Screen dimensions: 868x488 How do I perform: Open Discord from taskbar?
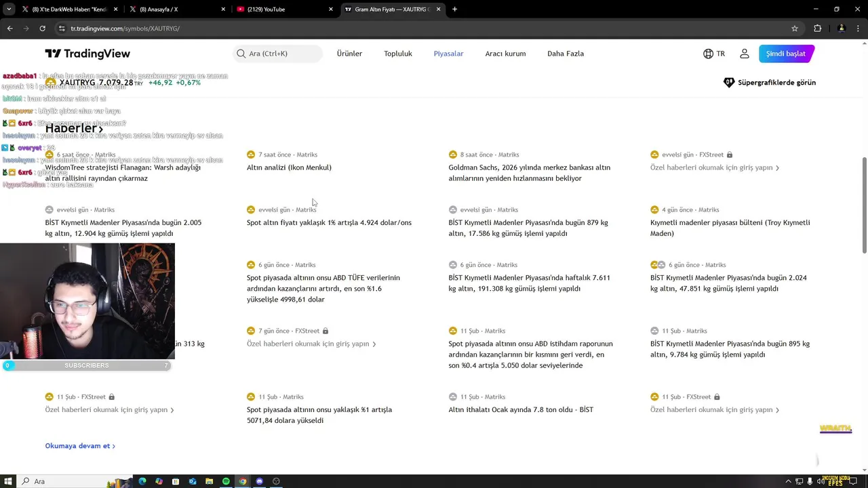[x=260, y=481]
